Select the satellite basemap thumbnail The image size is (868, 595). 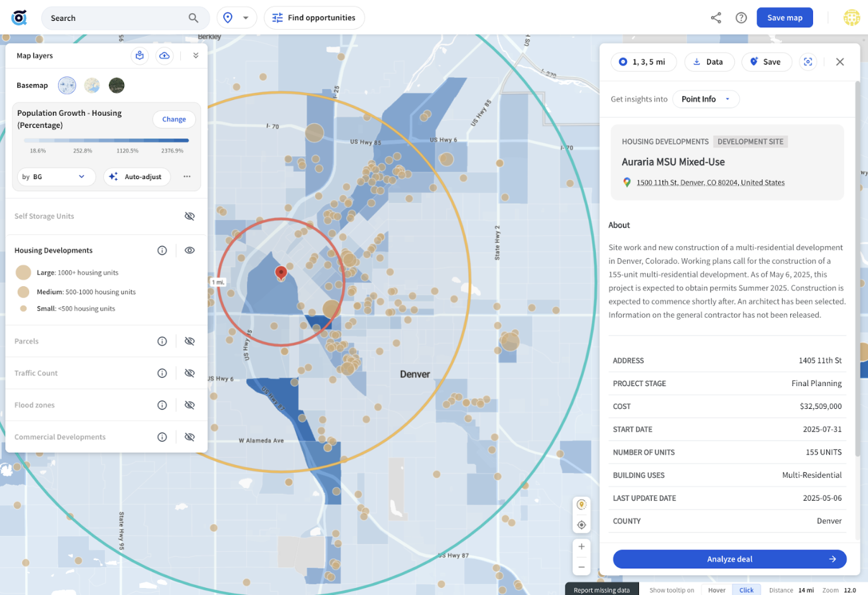coord(116,85)
